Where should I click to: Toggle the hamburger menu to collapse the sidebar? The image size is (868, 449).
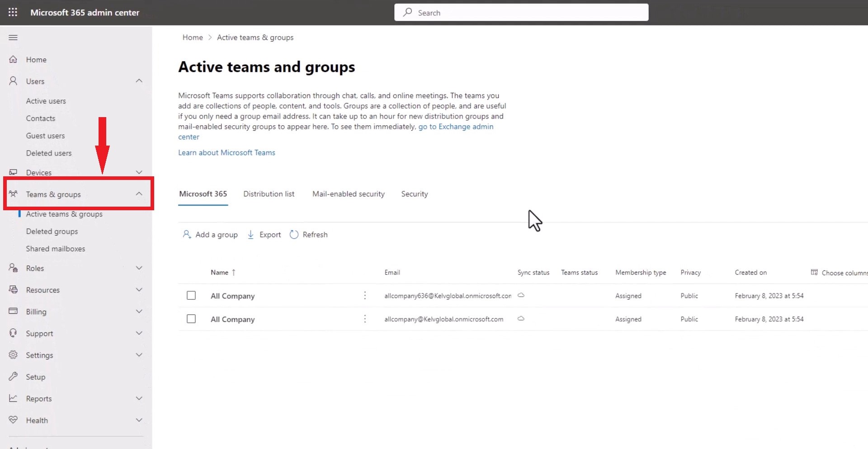pyautogui.click(x=13, y=38)
